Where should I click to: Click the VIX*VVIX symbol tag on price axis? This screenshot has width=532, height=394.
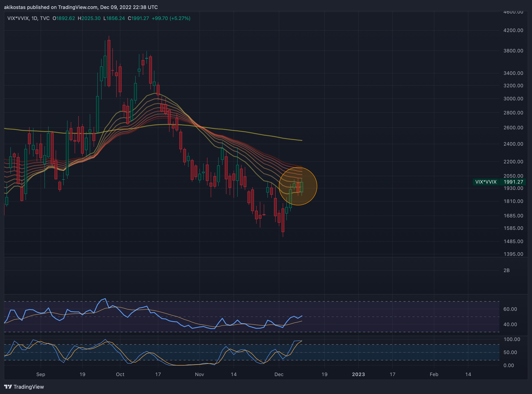pos(486,182)
